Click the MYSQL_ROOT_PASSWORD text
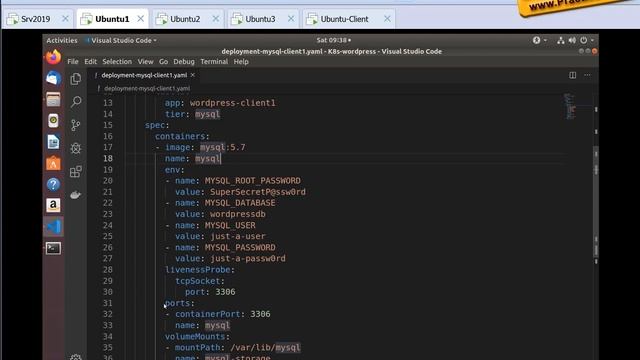Image resolution: width=640 pixels, height=360 pixels. [x=253, y=181]
